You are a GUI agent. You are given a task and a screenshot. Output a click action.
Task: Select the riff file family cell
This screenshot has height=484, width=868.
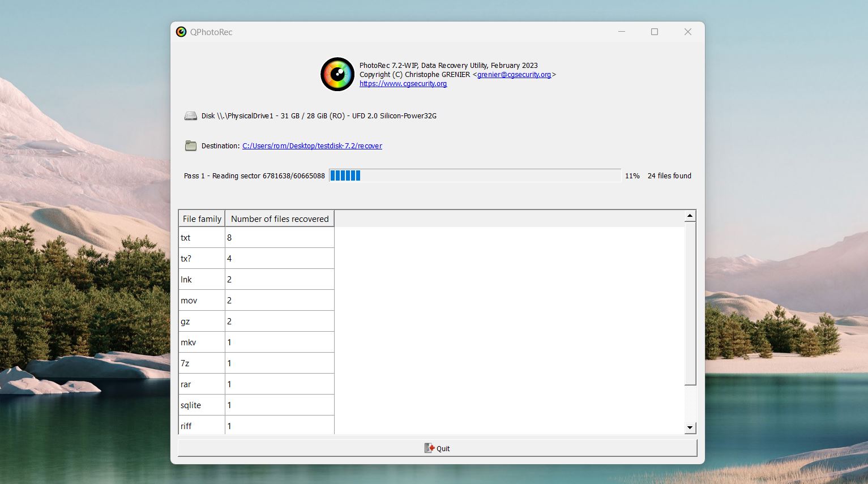[x=202, y=425]
